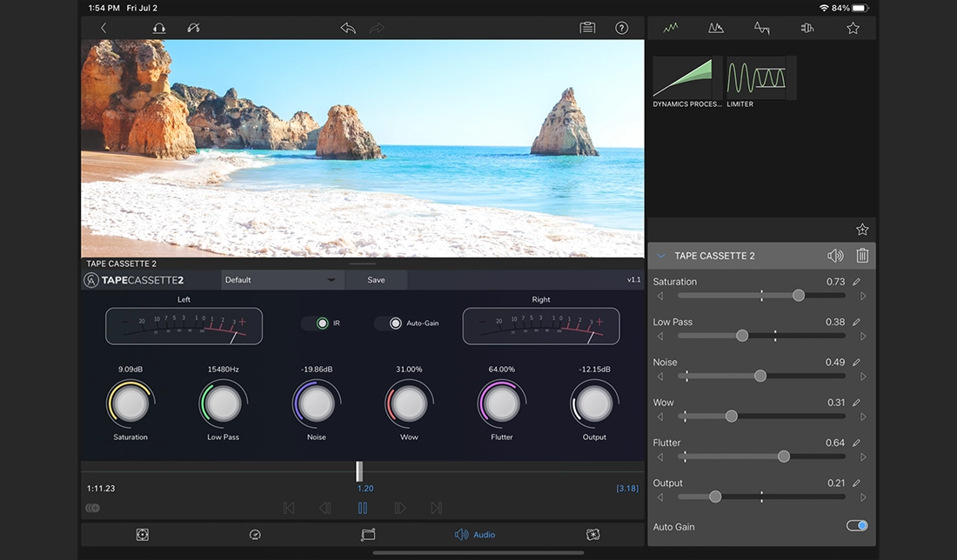Toggle the Auto Gain switch
This screenshot has height=560, width=957.
[x=857, y=526]
